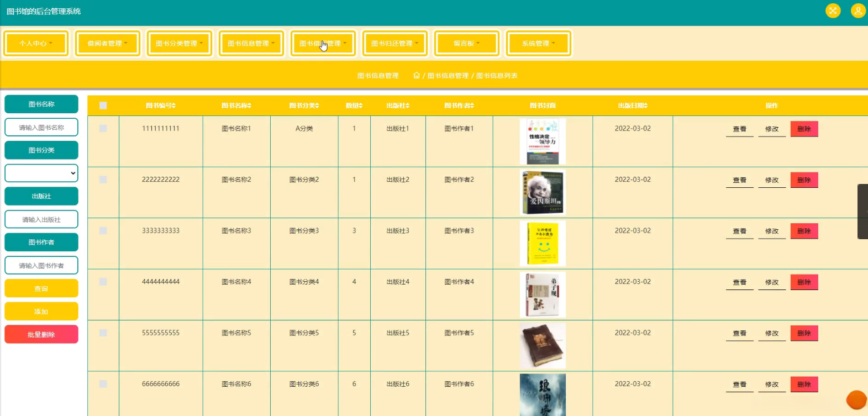868x416 pixels.
Task: Open the 系统管理 menu
Action: tap(539, 43)
